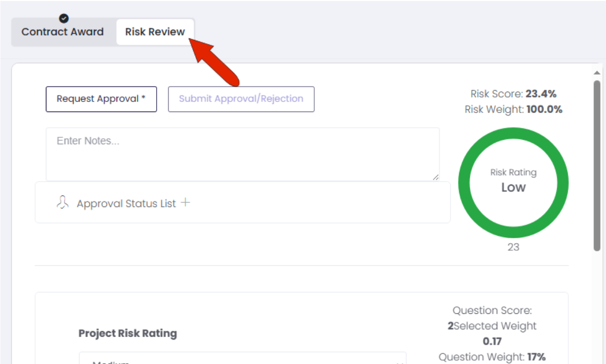Image resolution: width=606 pixels, height=364 pixels.
Task: Select the Risk Review tab
Action: click(x=155, y=32)
